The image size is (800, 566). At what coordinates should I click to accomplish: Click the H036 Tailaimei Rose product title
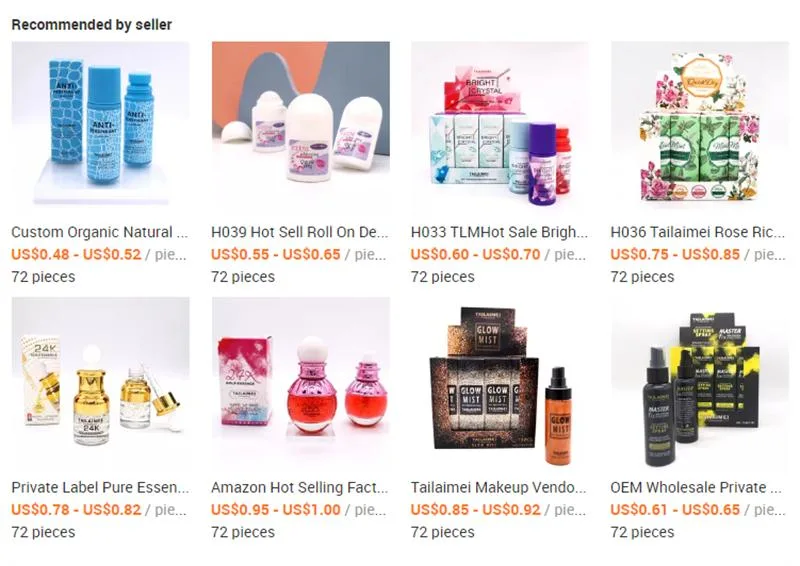(697, 232)
